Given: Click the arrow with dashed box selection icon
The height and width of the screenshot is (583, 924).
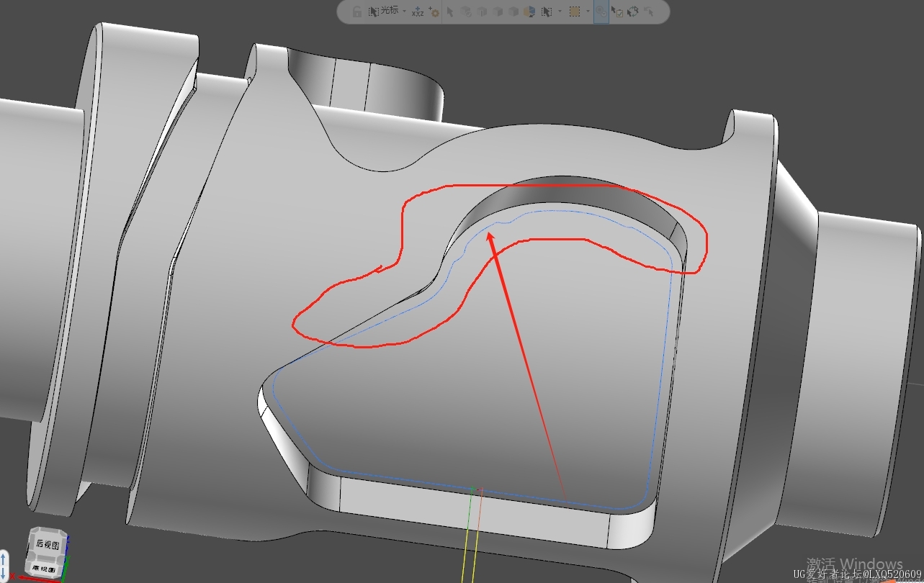Looking at the screenshot, I should click(x=547, y=12).
